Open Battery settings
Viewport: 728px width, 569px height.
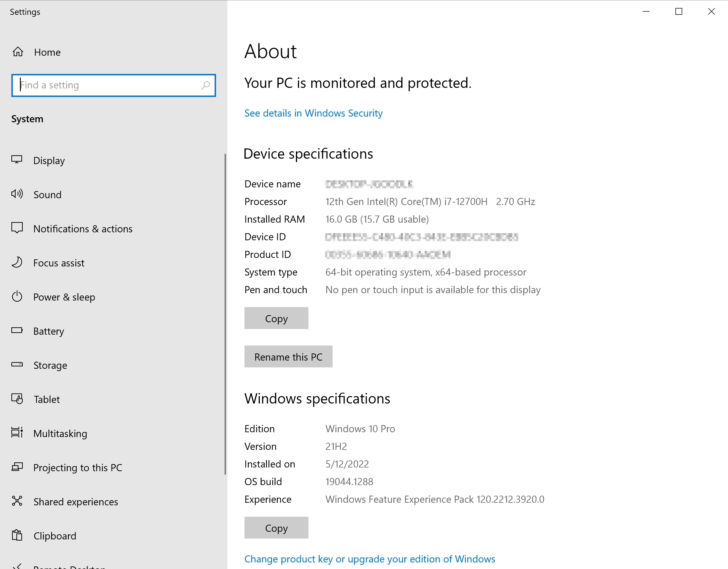click(x=49, y=331)
